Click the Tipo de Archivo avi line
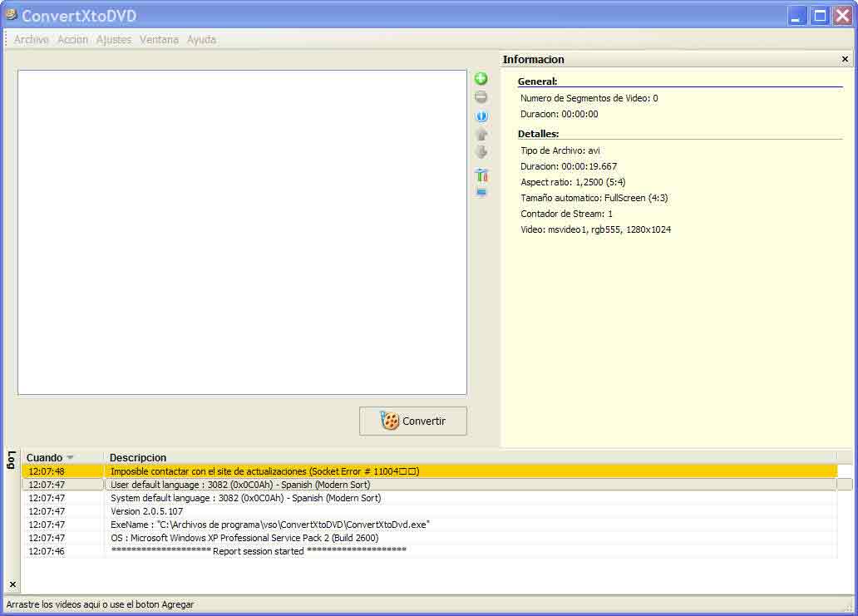 [x=560, y=150]
